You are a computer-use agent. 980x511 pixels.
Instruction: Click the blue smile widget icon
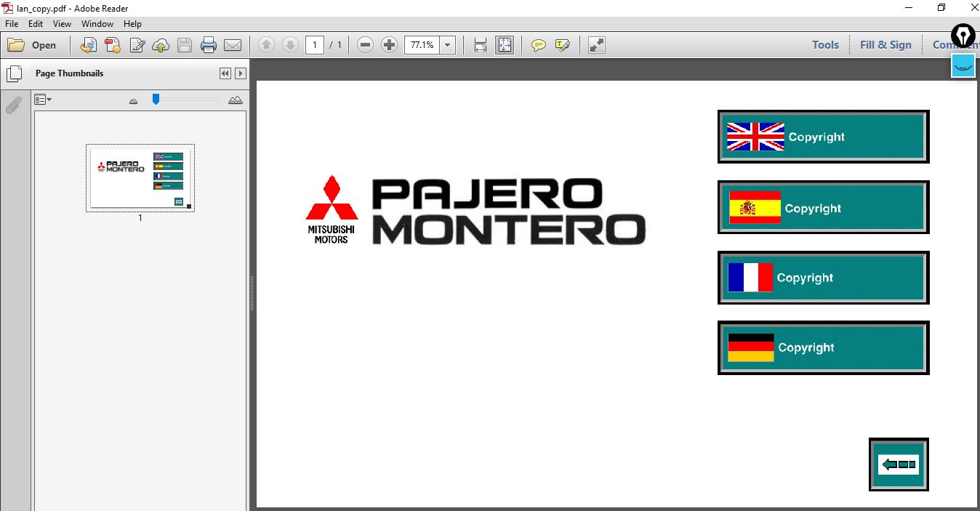tap(963, 65)
